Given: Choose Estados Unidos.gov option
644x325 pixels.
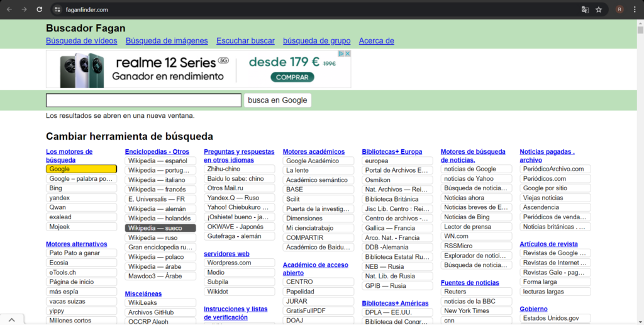Looking at the screenshot, I should point(555,319).
